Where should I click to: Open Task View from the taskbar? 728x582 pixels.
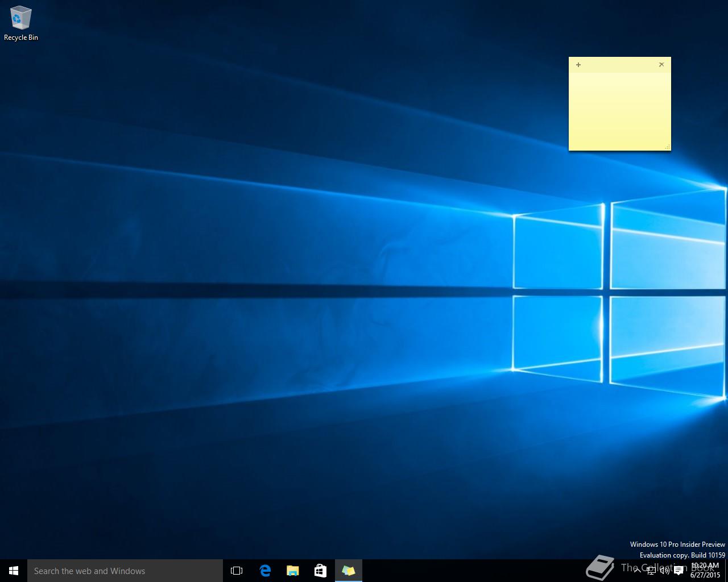[237, 571]
